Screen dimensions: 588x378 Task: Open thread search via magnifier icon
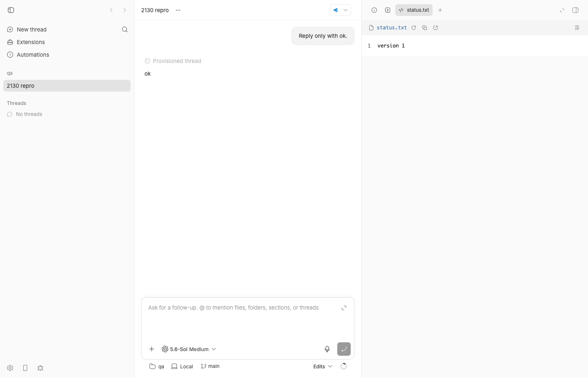[125, 29]
